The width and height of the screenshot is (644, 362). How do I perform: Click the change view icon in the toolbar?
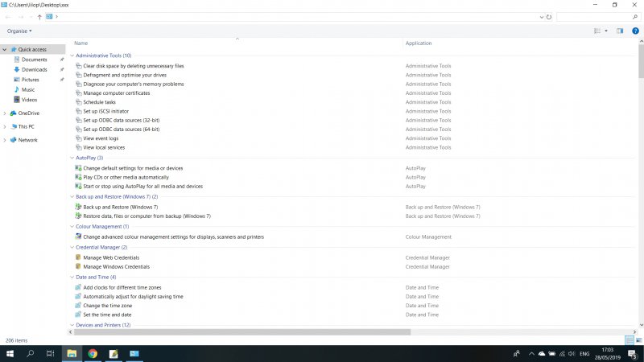click(x=597, y=31)
